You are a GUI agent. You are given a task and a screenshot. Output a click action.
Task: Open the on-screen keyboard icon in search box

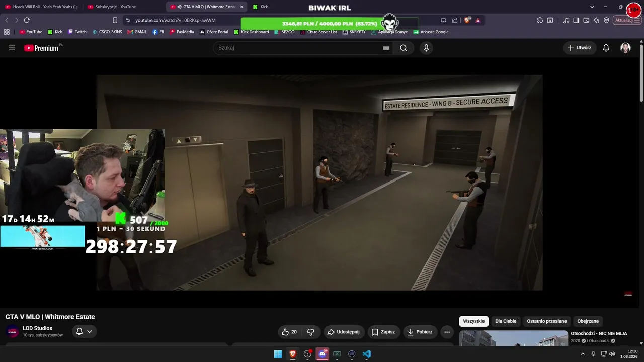coord(386,48)
